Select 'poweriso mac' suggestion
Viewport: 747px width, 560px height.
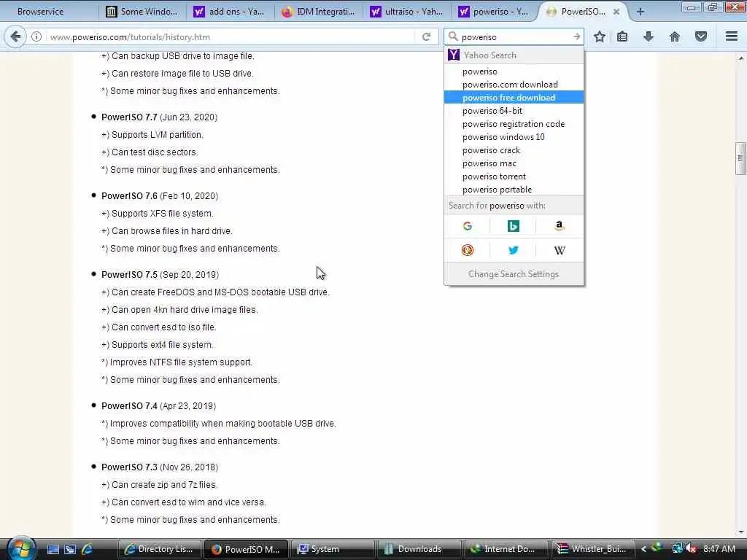point(514,163)
